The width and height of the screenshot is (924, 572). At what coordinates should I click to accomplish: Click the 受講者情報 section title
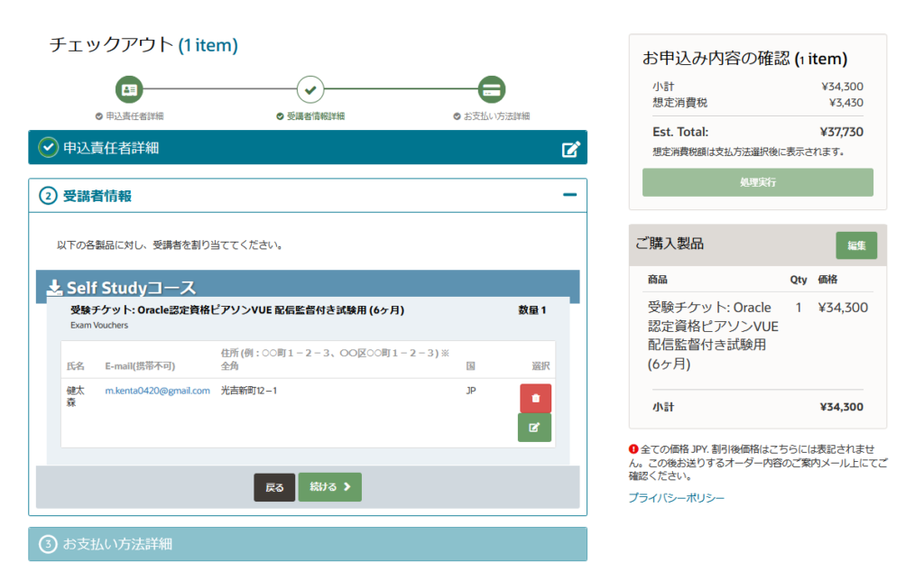tap(97, 196)
